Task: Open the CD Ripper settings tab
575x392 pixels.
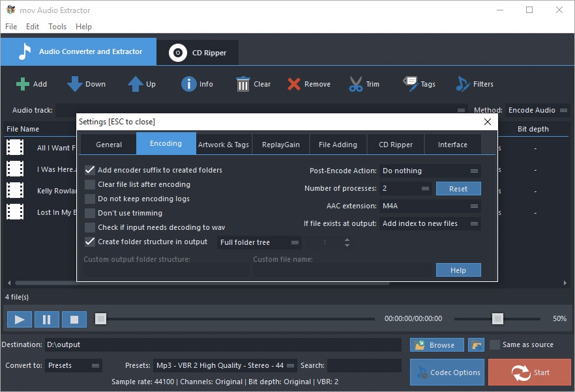Action: [396, 145]
